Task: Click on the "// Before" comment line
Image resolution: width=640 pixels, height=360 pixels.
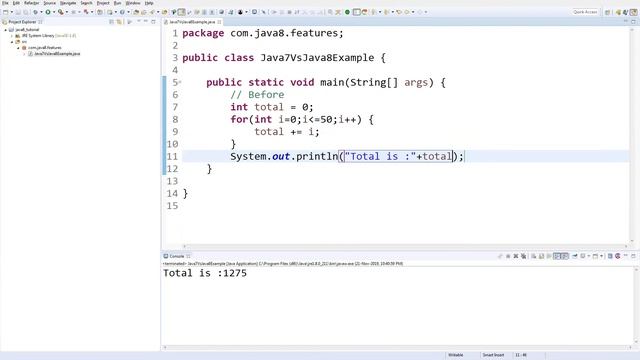Action: (257, 95)
